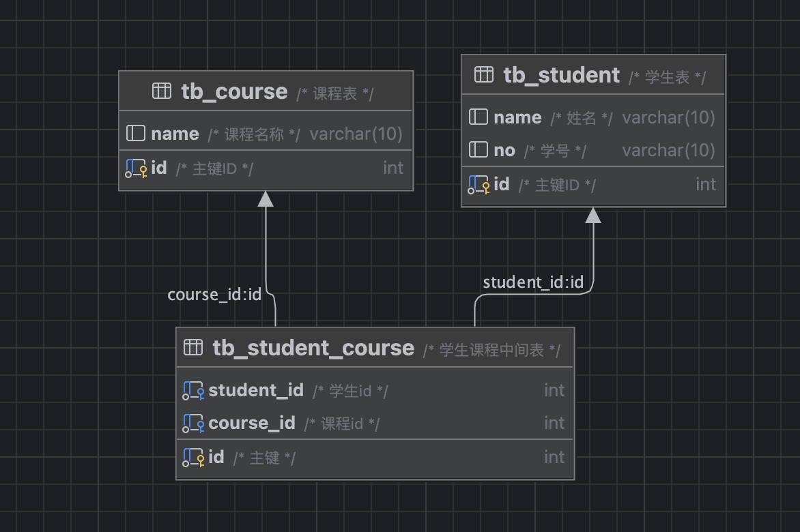Click the primary key icon in tb_student_course
Viewport: 800px width, 532px height.
click(193, 458)
